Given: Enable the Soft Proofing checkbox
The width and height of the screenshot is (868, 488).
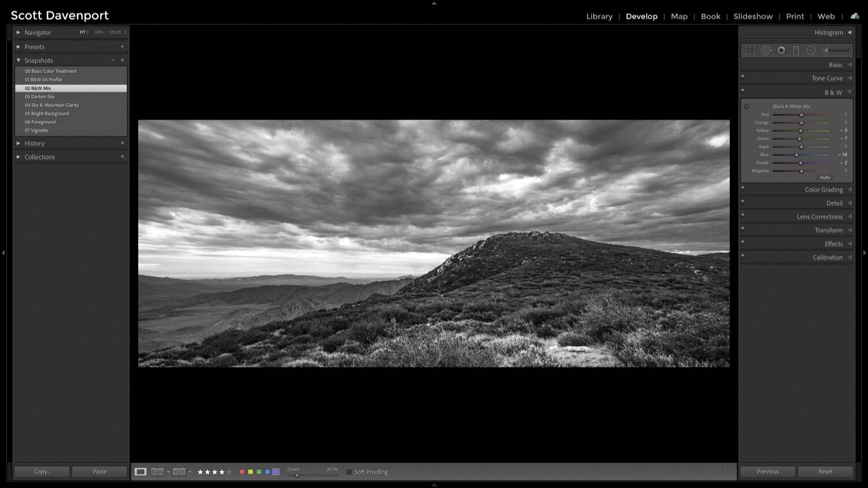Looking at the screenshot, I should [349, 472].
